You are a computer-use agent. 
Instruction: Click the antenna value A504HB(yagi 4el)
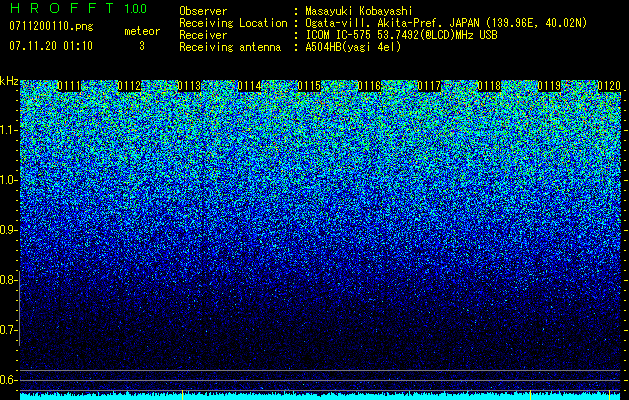(353, 47)
